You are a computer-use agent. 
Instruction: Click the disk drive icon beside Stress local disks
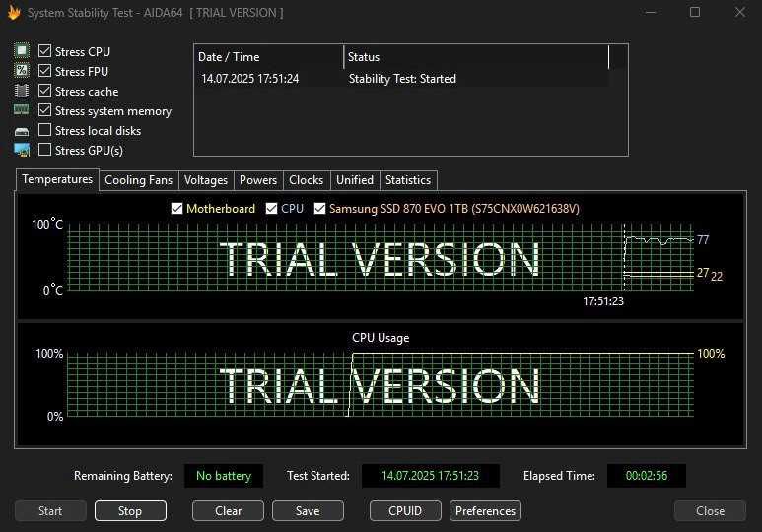[x=22, y=131]
